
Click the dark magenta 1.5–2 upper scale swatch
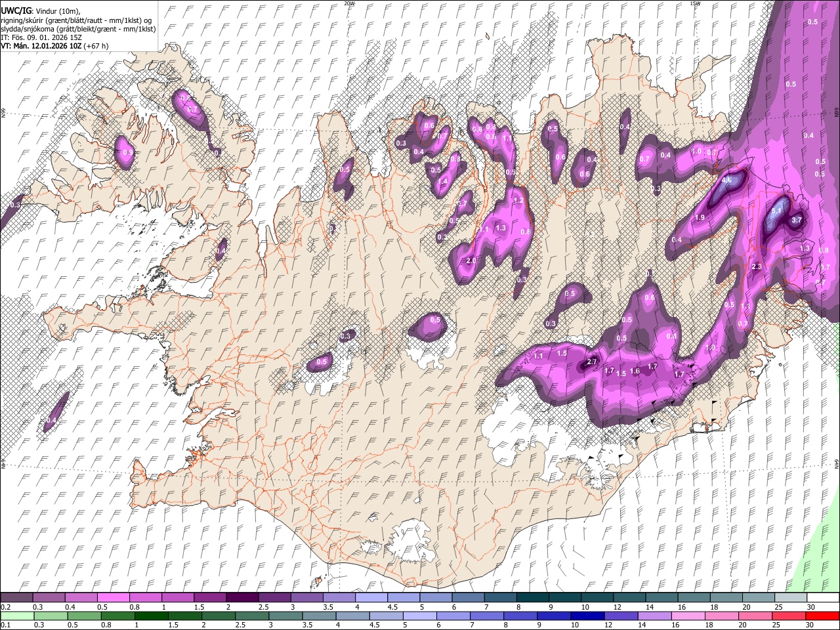[x=210, y=598]
